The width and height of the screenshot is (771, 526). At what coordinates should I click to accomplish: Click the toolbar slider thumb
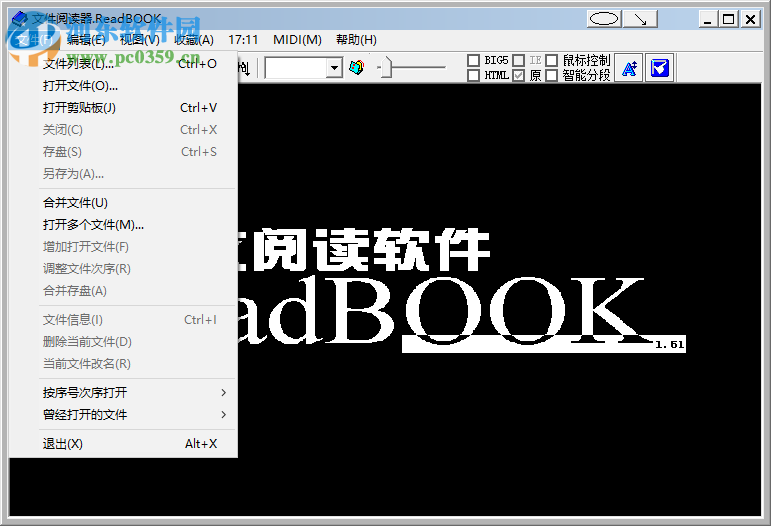(x=386, y=67)
